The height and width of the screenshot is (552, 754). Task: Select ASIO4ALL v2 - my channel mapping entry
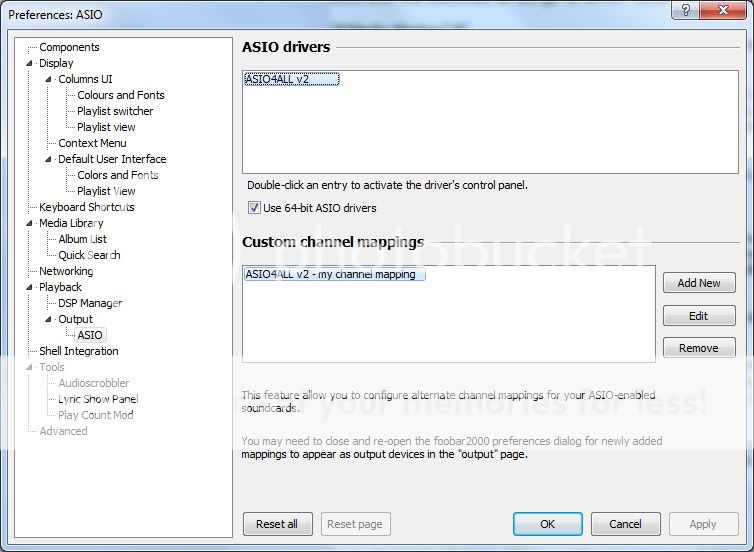pyautogui.click(x=335, y=274)
